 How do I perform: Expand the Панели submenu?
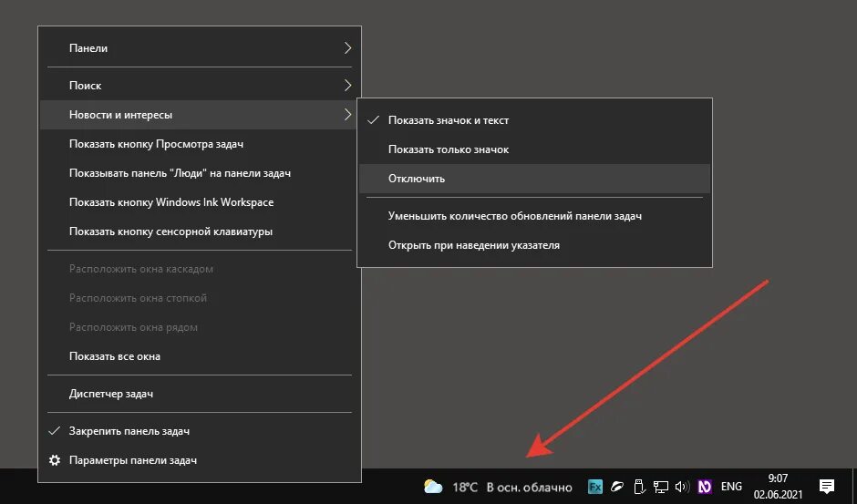[200, 48]
